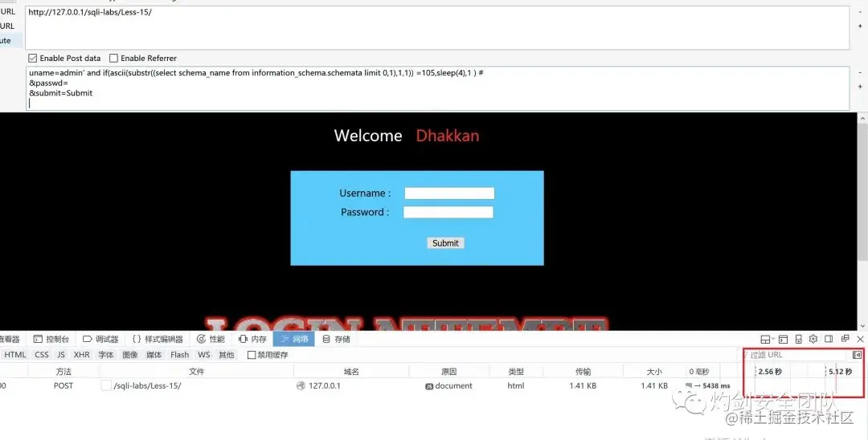The width and height of the screenshot is (868, 440).
Task: Click the Post data box minus button
Action: [860, 72]
